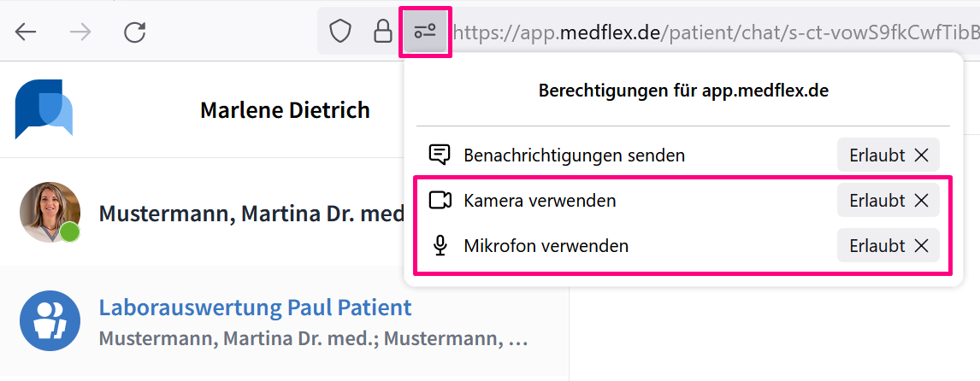This screenshot has height=381, width=980.
Task: Click the Marlene Dietrich name header
Action: click(x=285, y=110)
